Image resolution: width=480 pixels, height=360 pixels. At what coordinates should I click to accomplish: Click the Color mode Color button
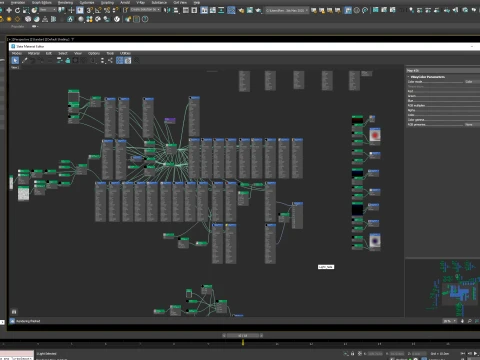pyautogui.click(x=469, y=82)
